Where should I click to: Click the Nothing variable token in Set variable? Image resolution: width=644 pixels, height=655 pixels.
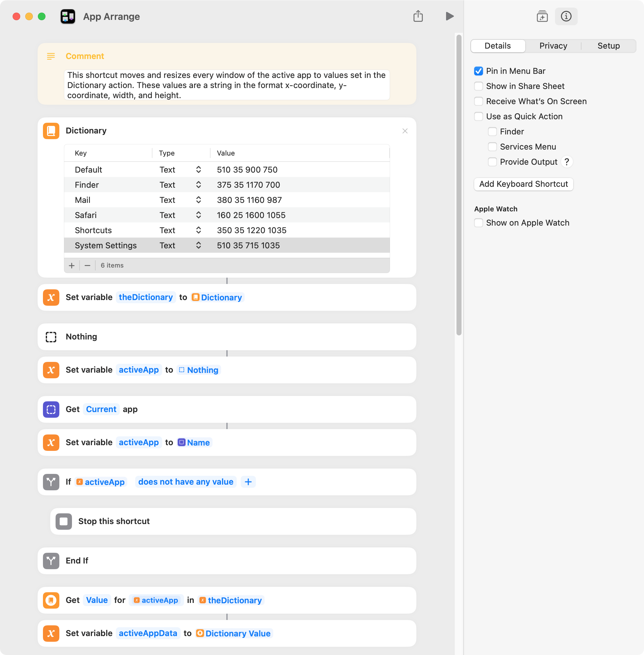(x=199, y=370)
